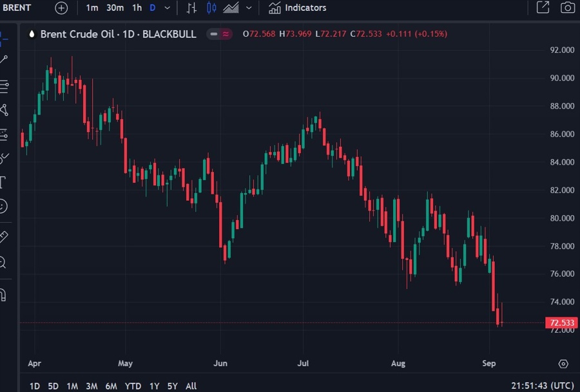Select the YTD date range
Viewport: 580px width, 392px height.
132,386
